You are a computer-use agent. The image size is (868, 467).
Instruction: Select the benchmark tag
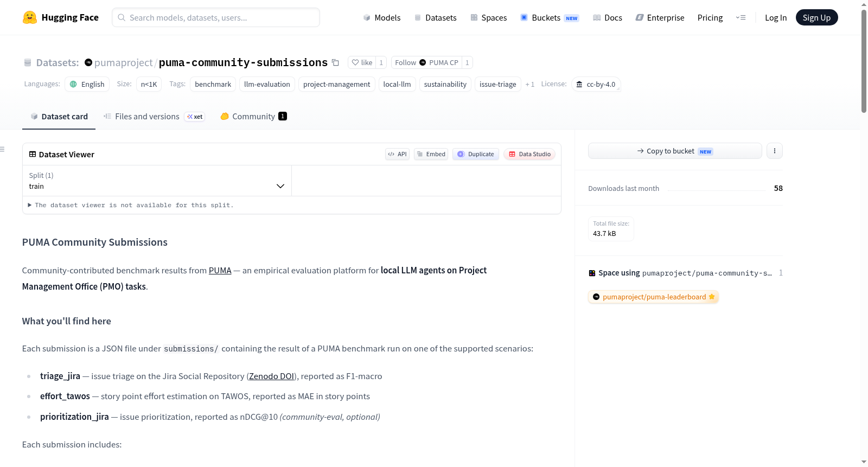(213, 84)
